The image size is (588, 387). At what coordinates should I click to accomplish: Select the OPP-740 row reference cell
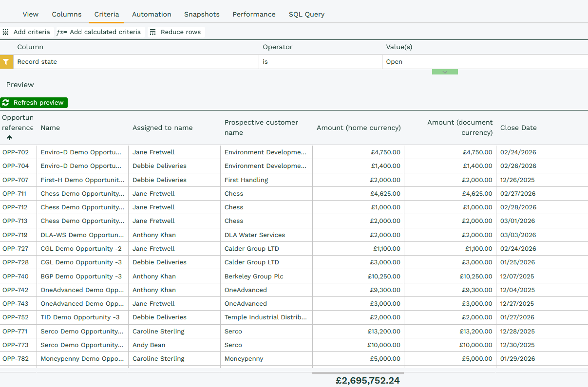(16, 276)
